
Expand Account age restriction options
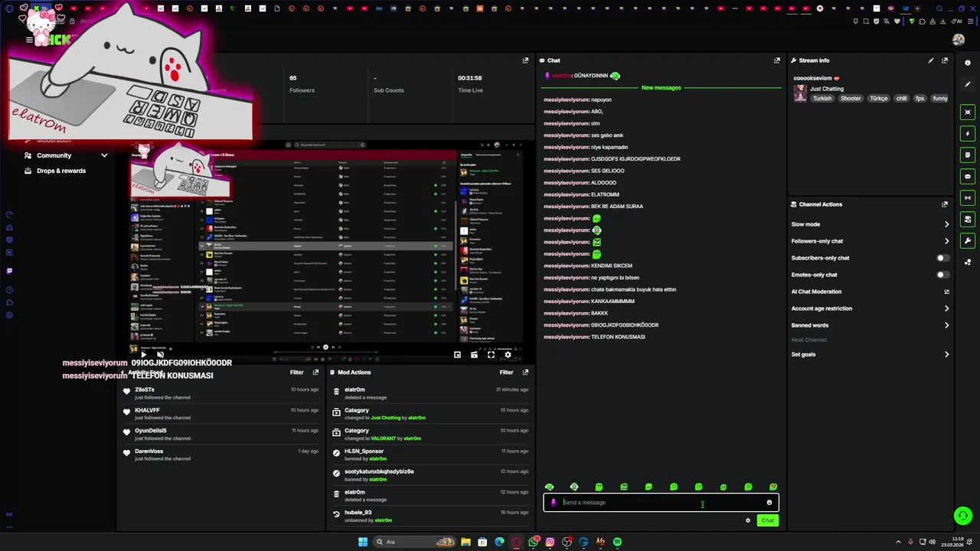(946, 308)
